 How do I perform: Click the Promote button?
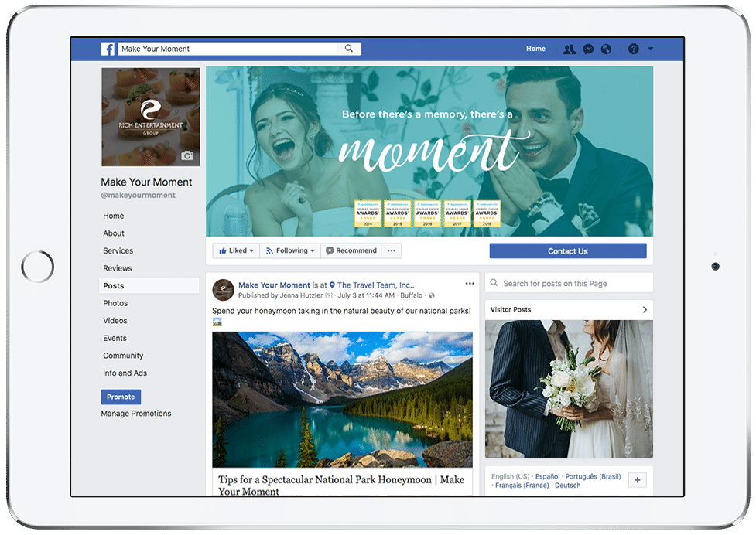coord(121,397)
